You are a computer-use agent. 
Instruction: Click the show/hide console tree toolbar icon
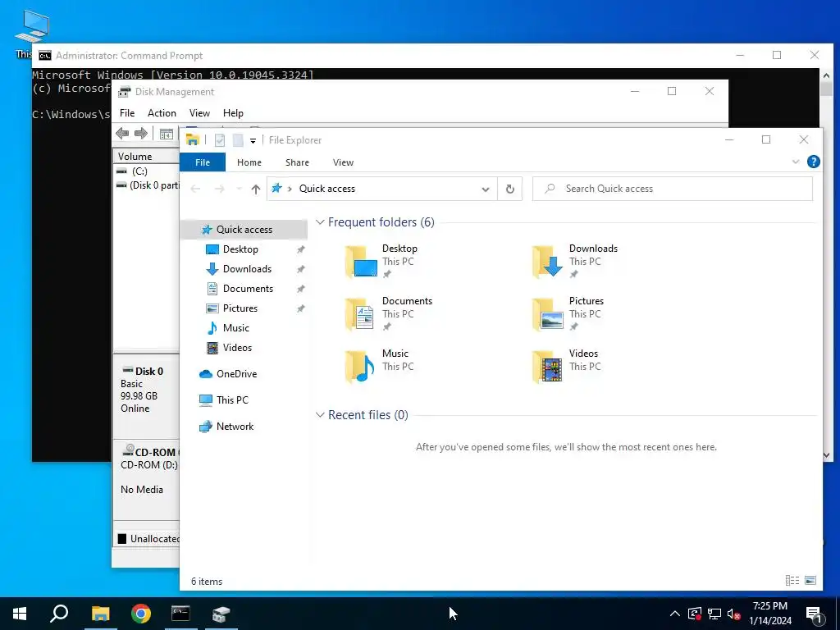tap(167, 134)
